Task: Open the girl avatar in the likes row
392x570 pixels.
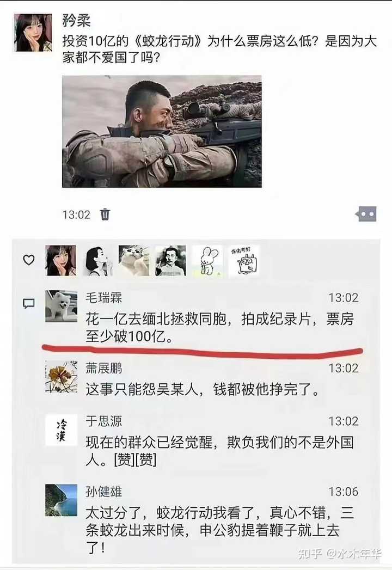Action: [61, 261]
